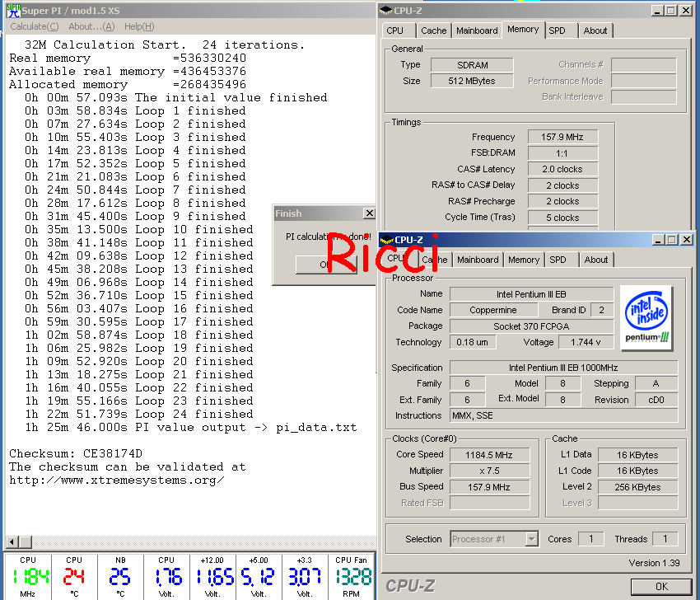This screenshot has height=600, width=700.
Task: Click the Super PI title bar icon
Action: [13, 10]
